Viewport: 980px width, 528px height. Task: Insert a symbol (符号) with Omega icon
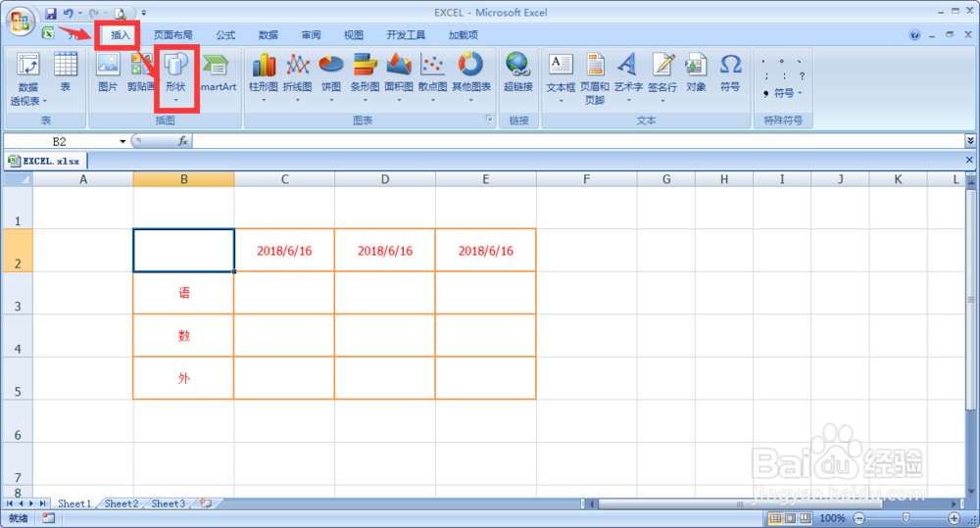point(730,73)
